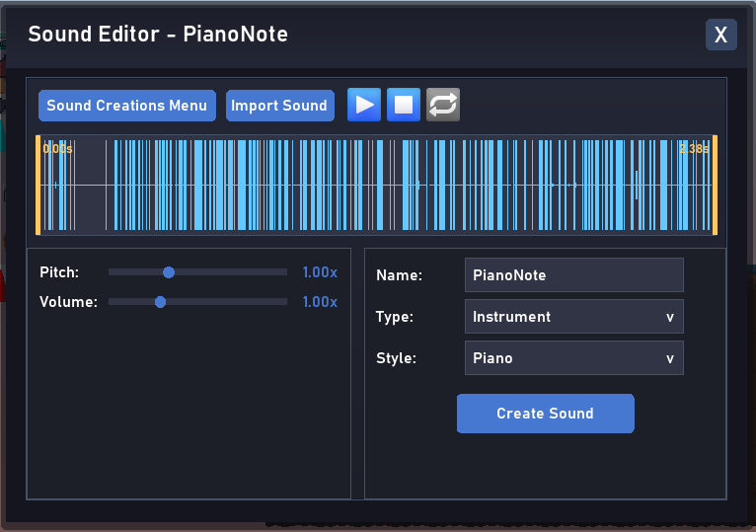Expand the Type dropdown showing Instrument
The height and width of the screenshot is (532, 756).
pyautogui.click(x=573, y=317)
